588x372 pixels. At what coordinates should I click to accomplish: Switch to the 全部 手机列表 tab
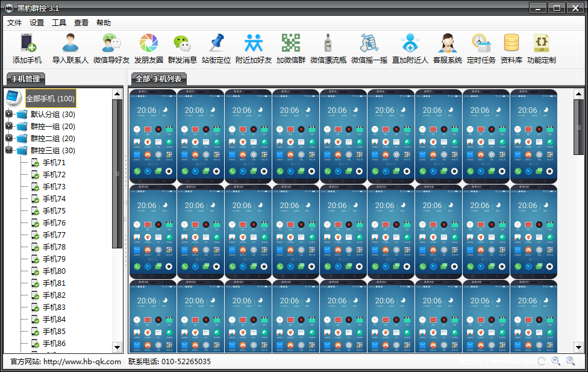[x=159, y=79]
